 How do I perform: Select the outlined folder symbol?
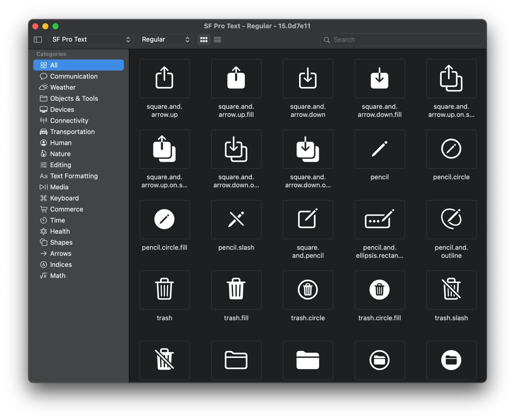point(236,360)
